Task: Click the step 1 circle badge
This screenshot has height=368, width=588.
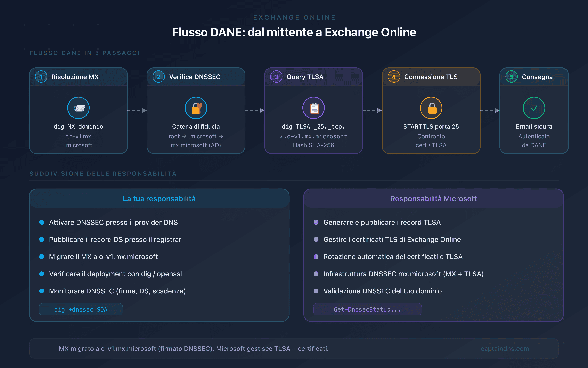Action: coord(41,77)
